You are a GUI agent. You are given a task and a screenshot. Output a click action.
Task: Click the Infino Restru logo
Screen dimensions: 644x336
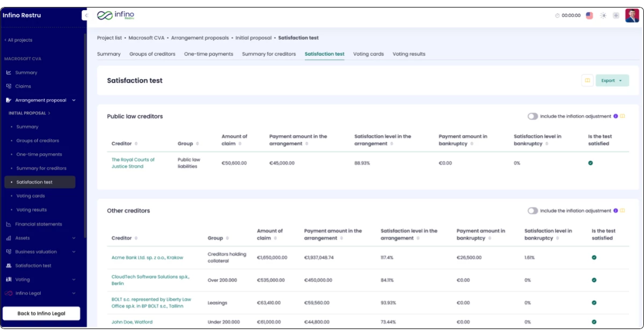pos(116,16)
